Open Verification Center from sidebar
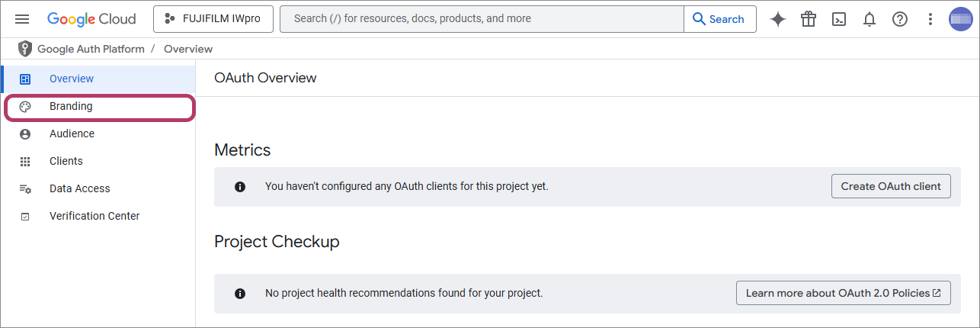980x328 pixels. coord(94,216)
